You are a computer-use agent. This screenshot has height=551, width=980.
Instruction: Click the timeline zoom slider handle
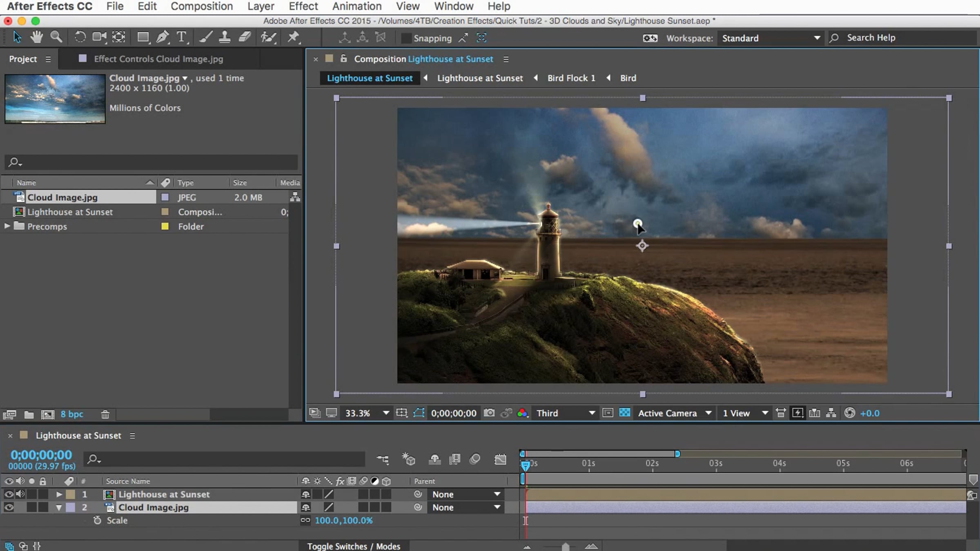click(x=566, y=547)
